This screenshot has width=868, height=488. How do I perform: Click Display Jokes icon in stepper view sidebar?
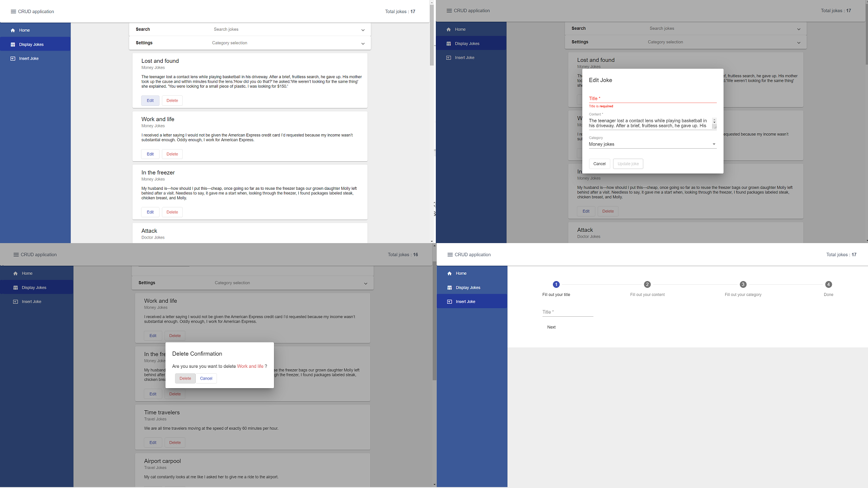tap(449, 288)
